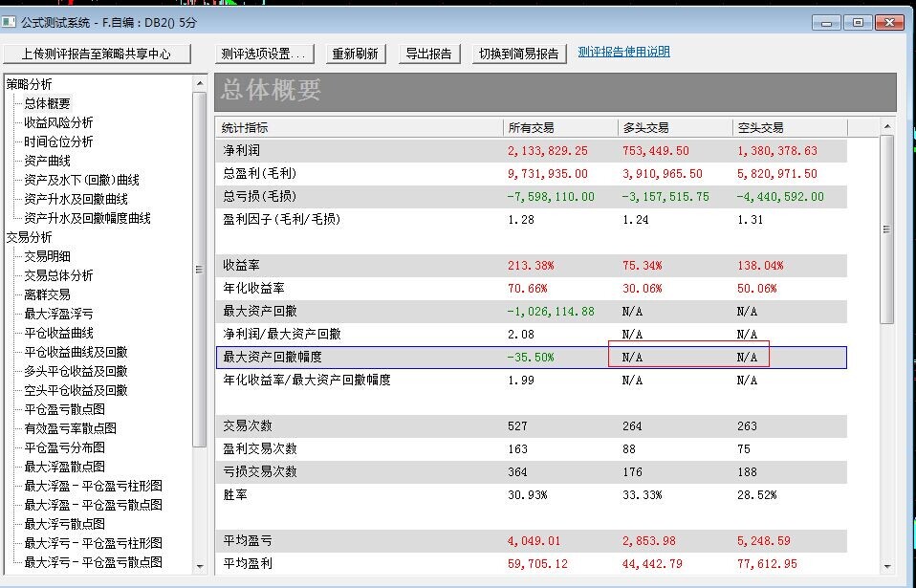The height and width of the screenshot is (588, 916).
Task: Select the 最大资产回撤幅度 row label
Action: [273, 357]
